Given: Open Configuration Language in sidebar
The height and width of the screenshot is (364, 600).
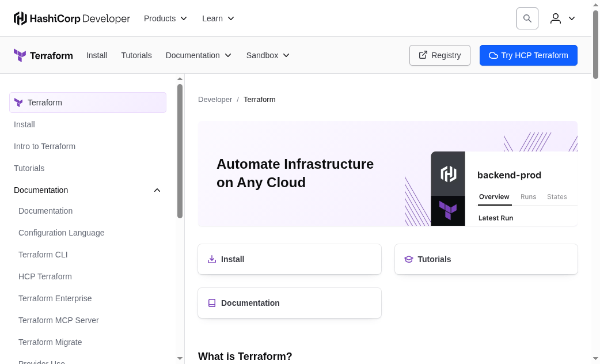Looking at the screenshot, I should pyautogui.click(x=61, y=233).
